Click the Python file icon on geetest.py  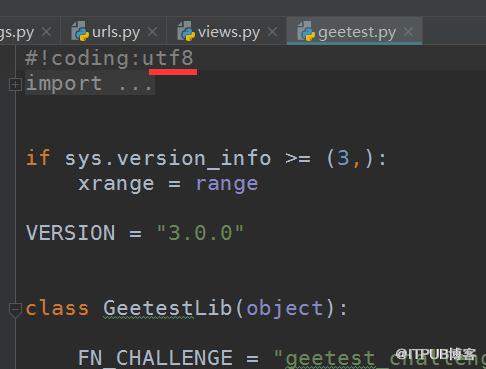click(x=306, y=31)
